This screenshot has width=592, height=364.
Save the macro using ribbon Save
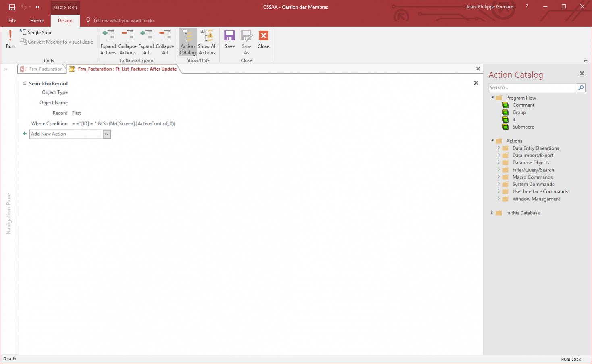point(230,40)
